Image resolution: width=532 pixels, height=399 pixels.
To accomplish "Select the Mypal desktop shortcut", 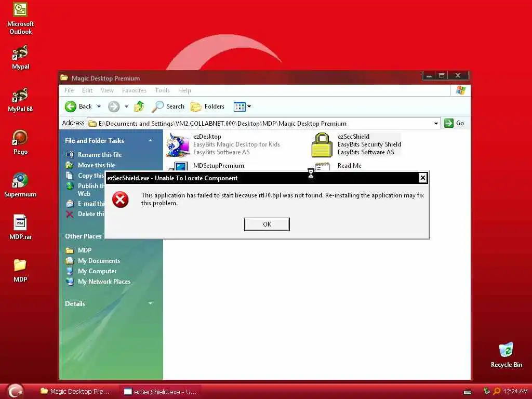I will [20, 57].
